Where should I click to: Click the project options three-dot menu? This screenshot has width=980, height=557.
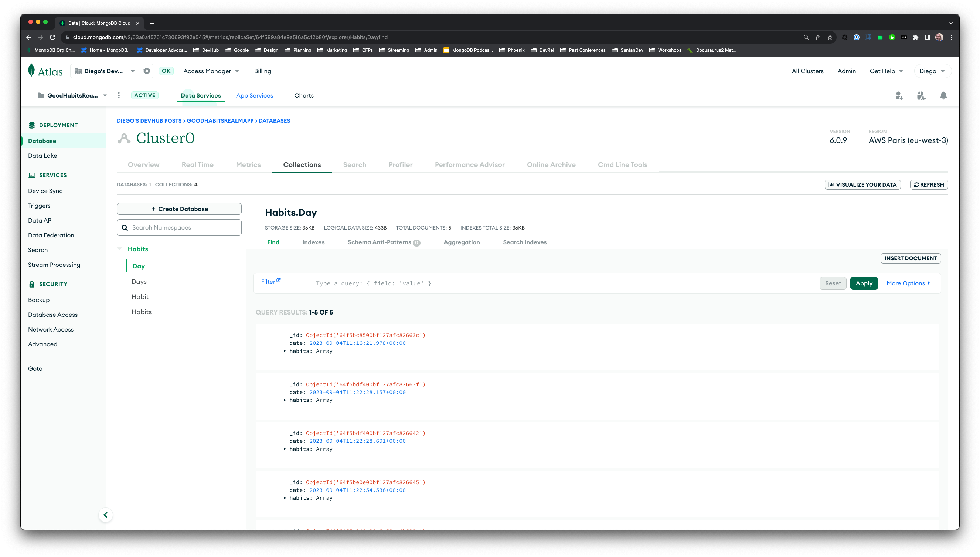119,95
